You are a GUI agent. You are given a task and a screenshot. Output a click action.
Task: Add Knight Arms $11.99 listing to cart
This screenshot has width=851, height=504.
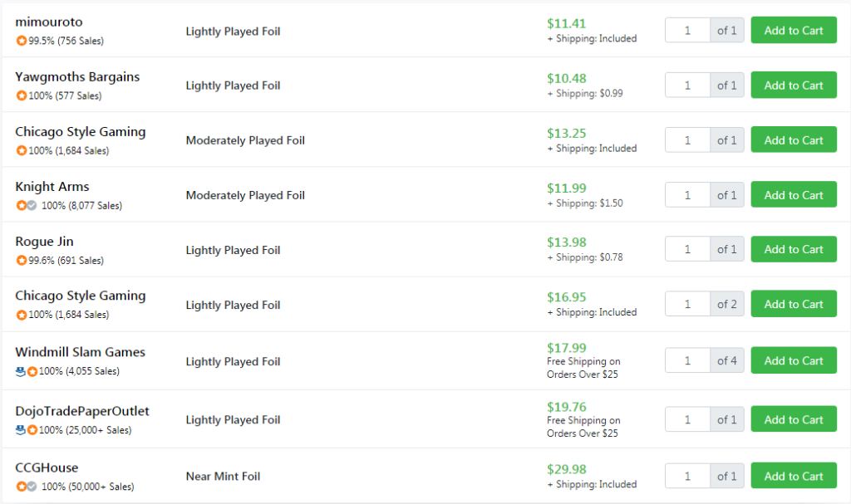click(x=794, y=195)
